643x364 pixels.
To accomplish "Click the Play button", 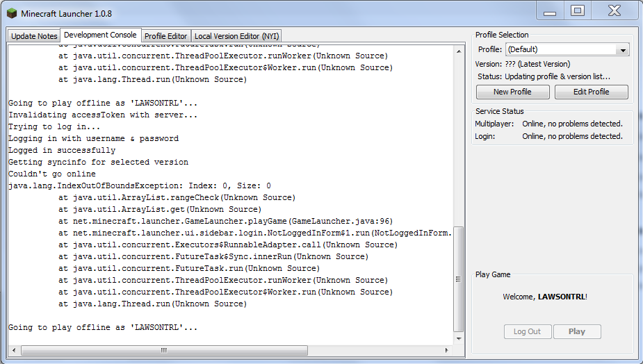I will point(577,331).
